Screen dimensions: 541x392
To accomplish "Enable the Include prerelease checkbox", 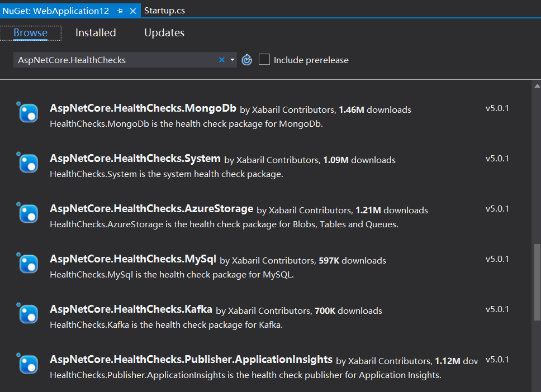I will pyautogui.click(x=264, y=60).
